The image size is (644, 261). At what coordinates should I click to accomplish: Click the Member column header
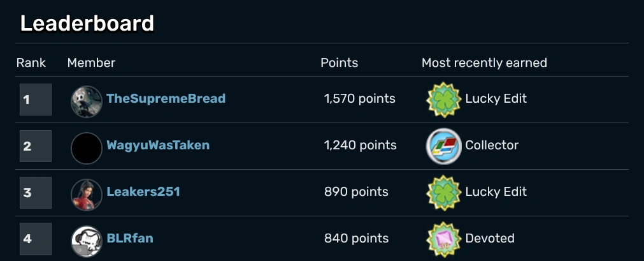91,63
